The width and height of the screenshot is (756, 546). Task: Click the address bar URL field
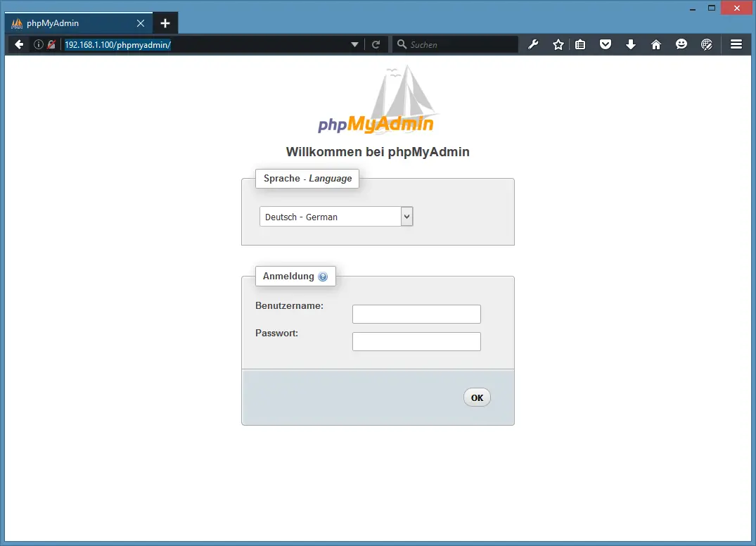pos(207,45)
